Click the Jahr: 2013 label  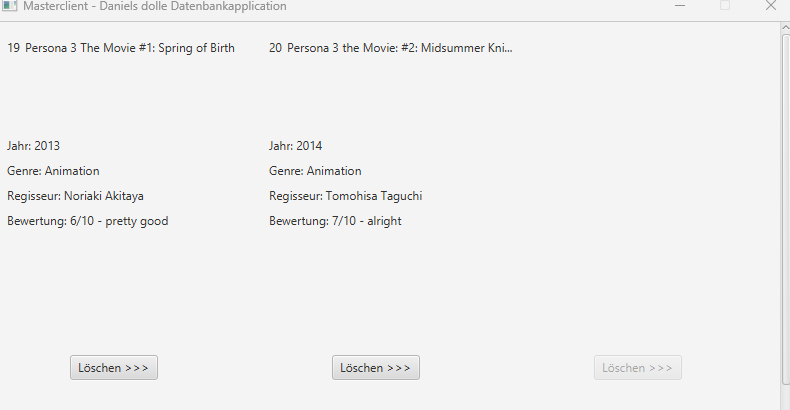pyautogui.click(x=33, y=146)
